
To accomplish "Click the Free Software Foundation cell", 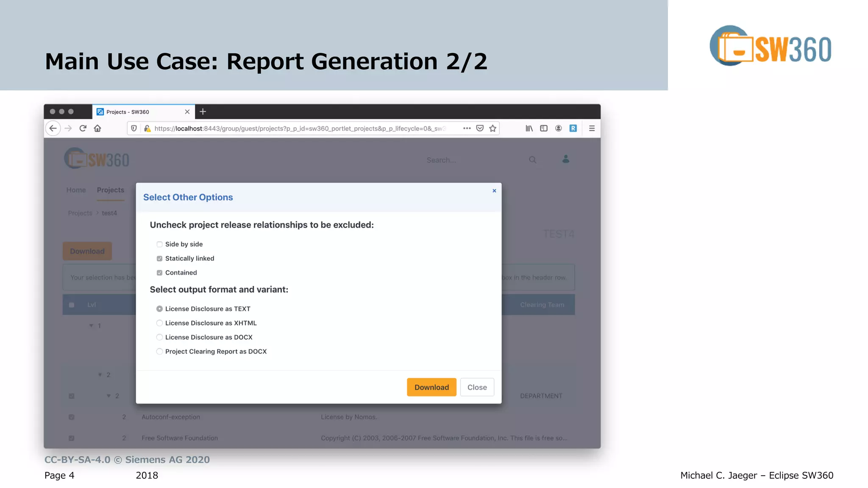I will pos(180,438).
